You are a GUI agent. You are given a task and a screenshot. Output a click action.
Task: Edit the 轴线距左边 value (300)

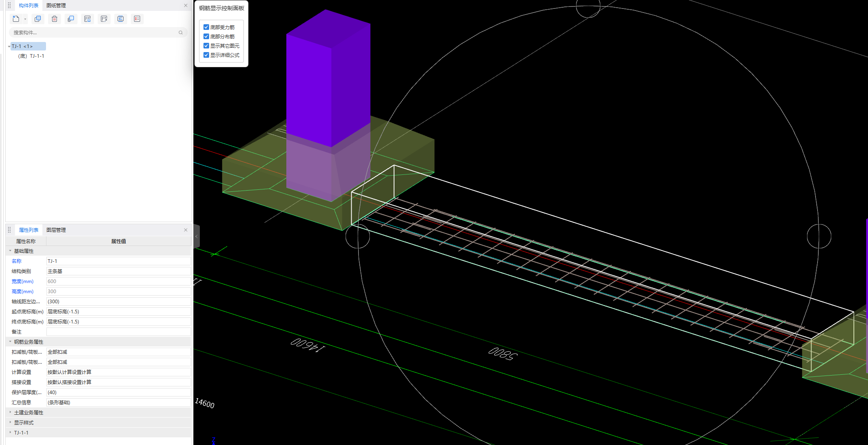(x=119, y=302)
